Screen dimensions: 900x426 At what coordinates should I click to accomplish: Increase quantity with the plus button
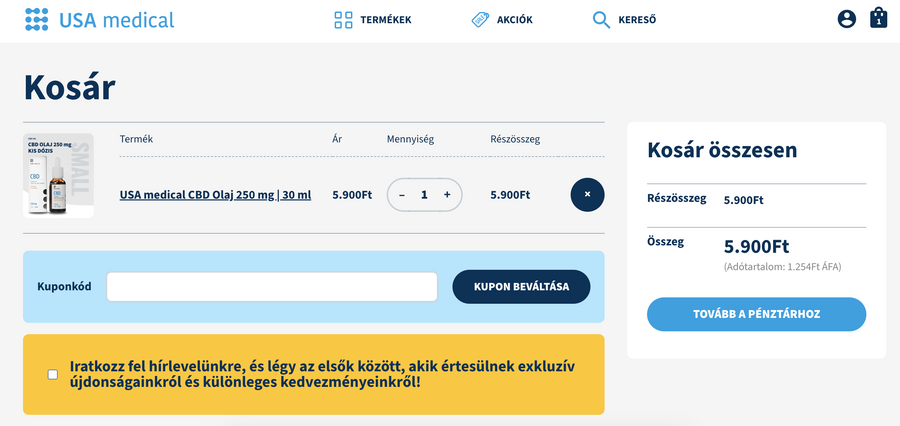click(447, 195)
